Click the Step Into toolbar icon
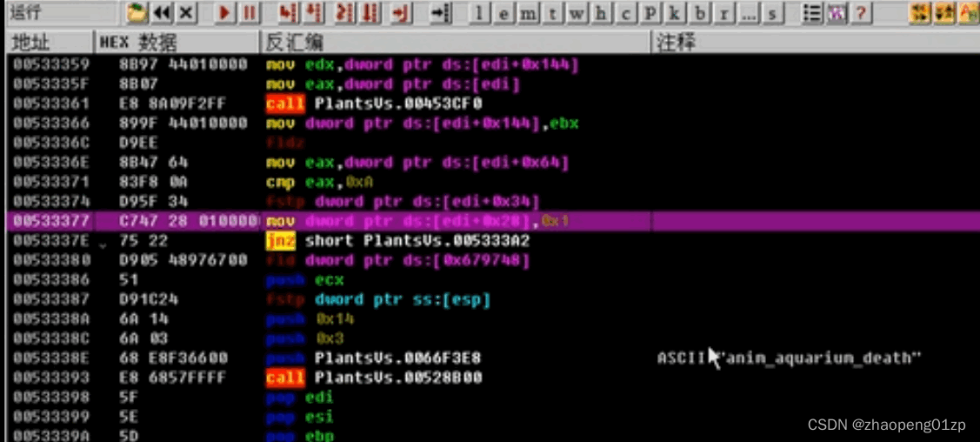Viewport: 980px width, 442px height. 288,12
